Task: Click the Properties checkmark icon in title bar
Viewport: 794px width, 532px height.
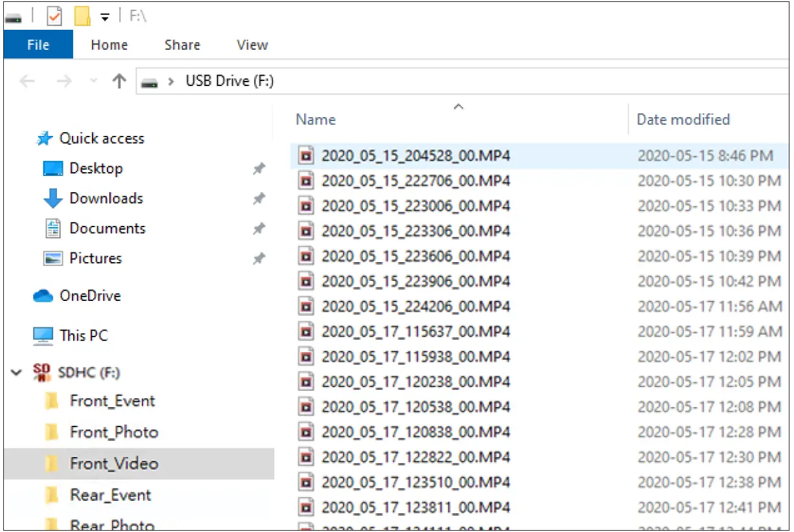Action: coord(55,16)
